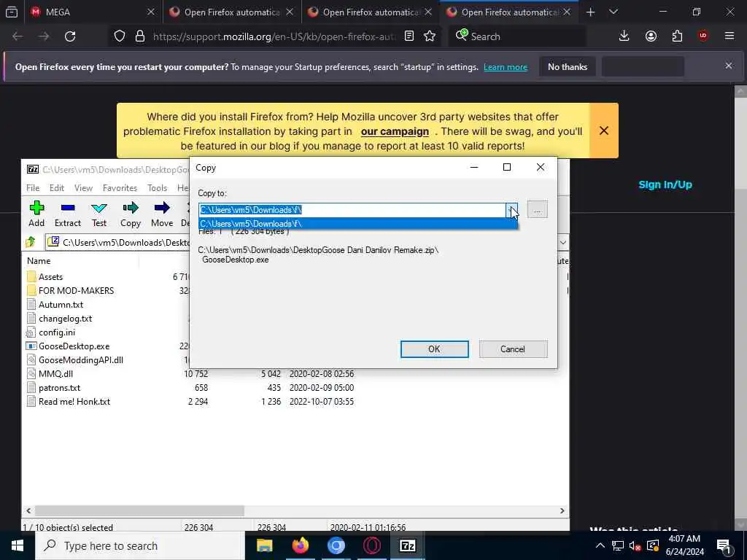Image resolution: width=747 pixels, height=560 pixels.
Task: Toggle reader view icon
Action: click(x=409, y=36)
